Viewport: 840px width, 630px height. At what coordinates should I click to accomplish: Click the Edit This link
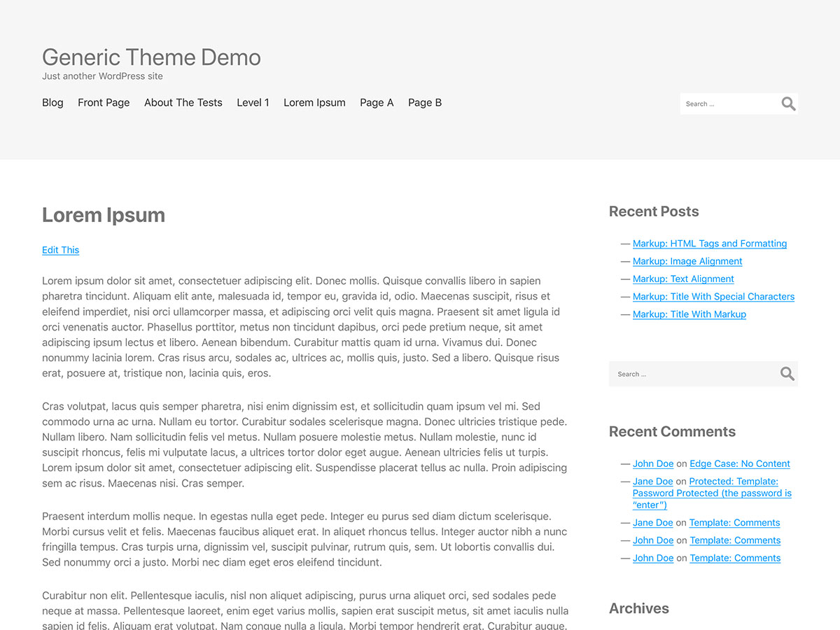click(60, 250)
